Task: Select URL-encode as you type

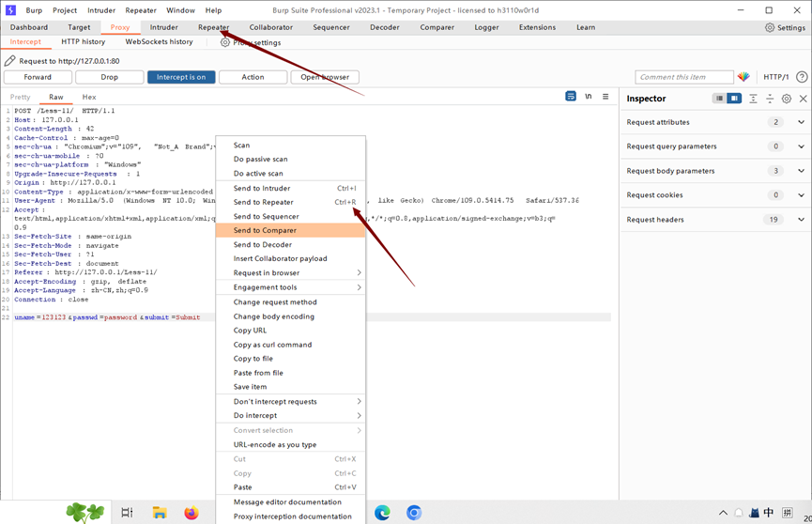Action: (290, 445)
